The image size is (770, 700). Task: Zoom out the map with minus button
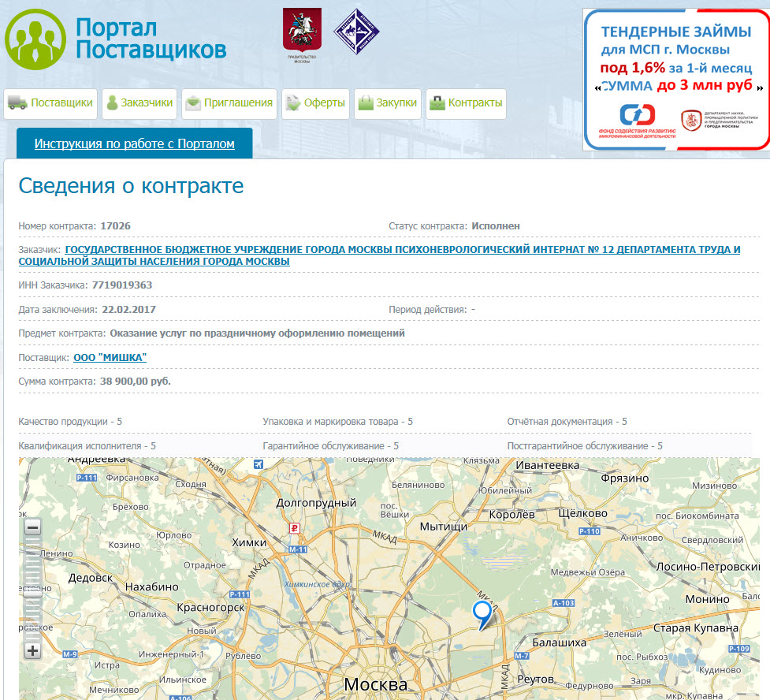32,527
